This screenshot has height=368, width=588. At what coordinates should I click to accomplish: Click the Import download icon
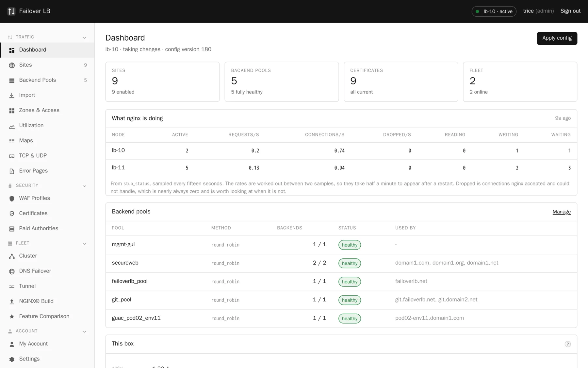[x=12, y=96]
